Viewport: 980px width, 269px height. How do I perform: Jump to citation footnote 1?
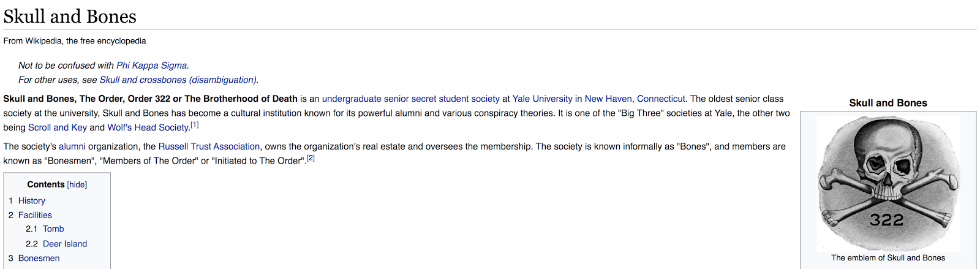(x=195, y=125)
